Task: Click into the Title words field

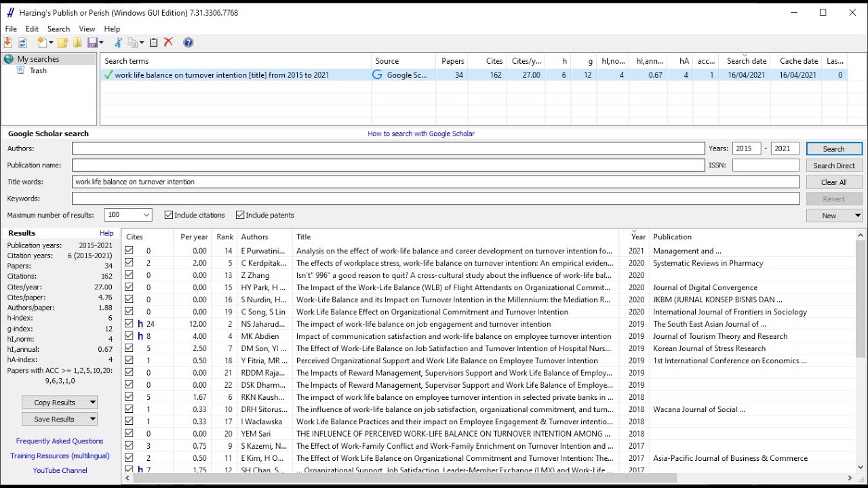Action: 435,182
